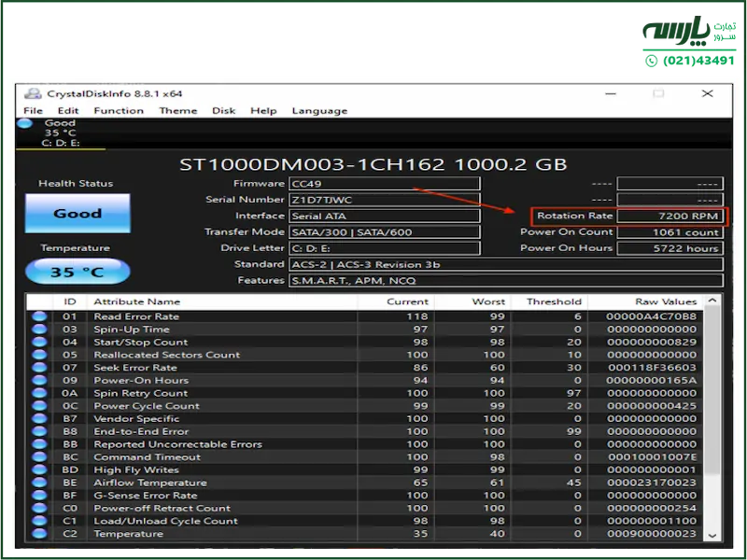This screenshot has width=747, height=560.
Task: Click the status orb for Spin Retry Count
Action: point(39,393)
